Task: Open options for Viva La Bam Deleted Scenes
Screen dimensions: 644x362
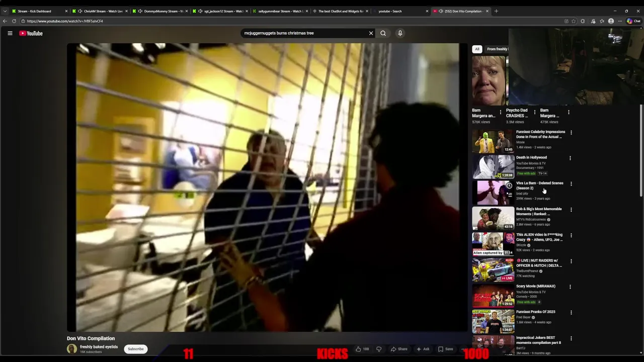Action: 571,184
